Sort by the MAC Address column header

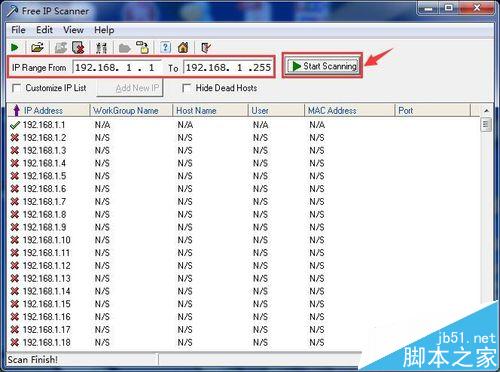(x=349, y=110)
